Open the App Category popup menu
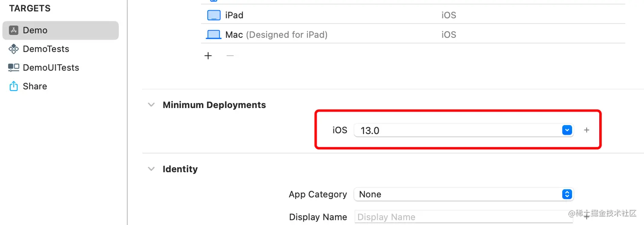Image resolution: width=644 pixels, height=225 pixels. click(566, 194)
